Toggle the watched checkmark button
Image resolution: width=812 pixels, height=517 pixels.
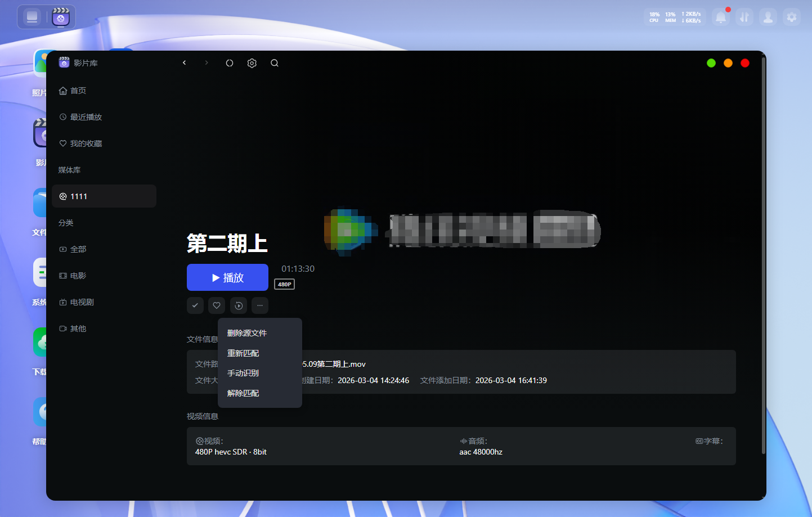click(x=195, y=305)
